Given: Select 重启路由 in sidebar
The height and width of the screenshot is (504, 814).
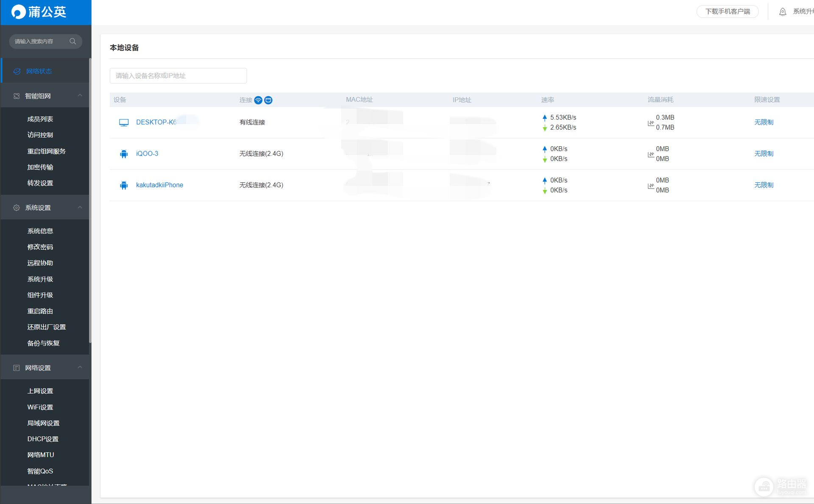Looking at the screenshot, I should click(x=40, y=311).
